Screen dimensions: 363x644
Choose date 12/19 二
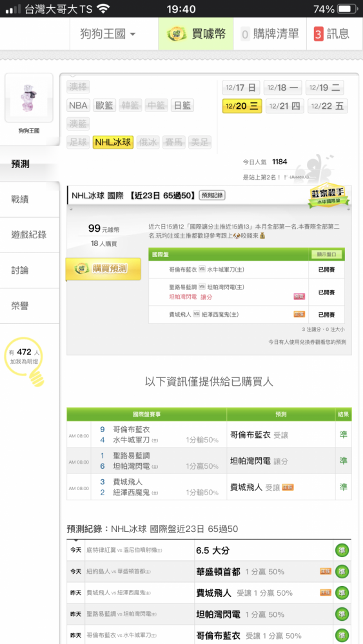[325, 88]
